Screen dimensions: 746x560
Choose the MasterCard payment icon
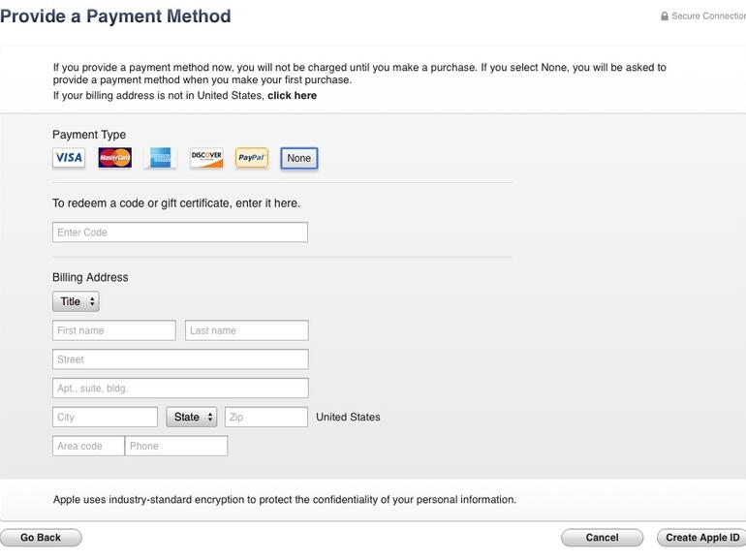114,158
